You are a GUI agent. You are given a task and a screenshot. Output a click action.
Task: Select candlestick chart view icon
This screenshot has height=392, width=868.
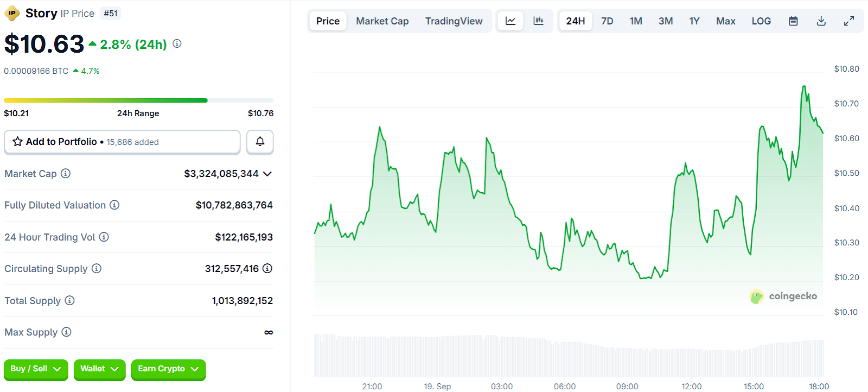538,21
